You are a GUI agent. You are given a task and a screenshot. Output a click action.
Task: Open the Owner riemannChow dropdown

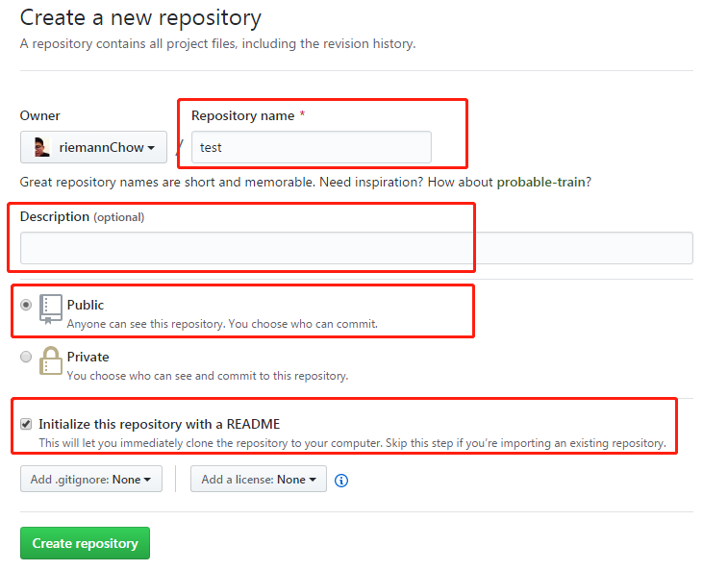pos(93,147)
